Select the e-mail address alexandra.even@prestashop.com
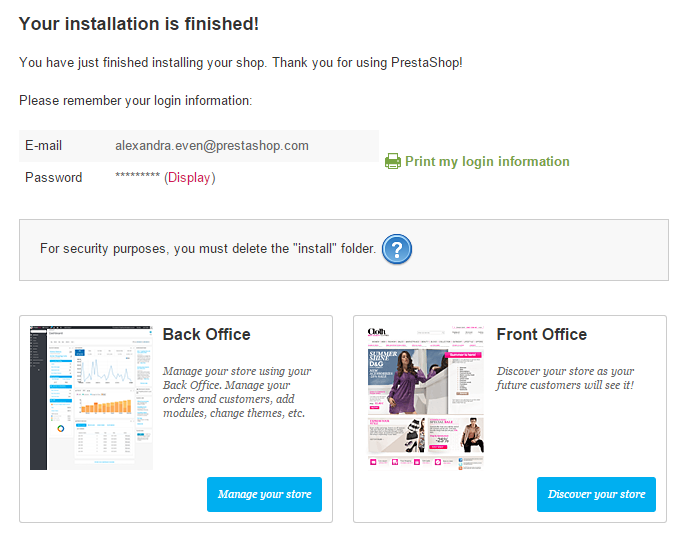The height and width of the screenshot is (543, 688). coord(212,146)
